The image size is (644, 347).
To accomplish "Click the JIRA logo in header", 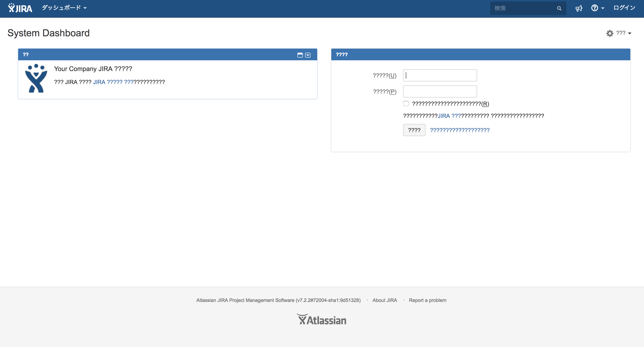I will click(20, 8).
